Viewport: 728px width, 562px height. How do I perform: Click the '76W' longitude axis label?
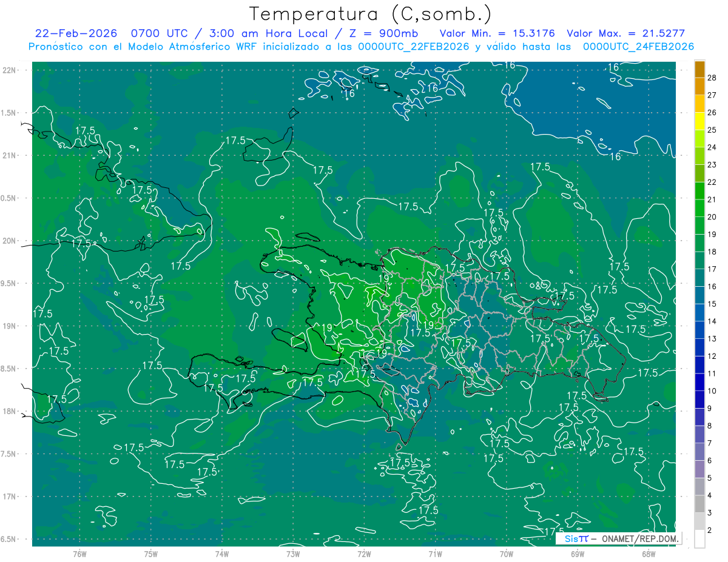(79, 554)
